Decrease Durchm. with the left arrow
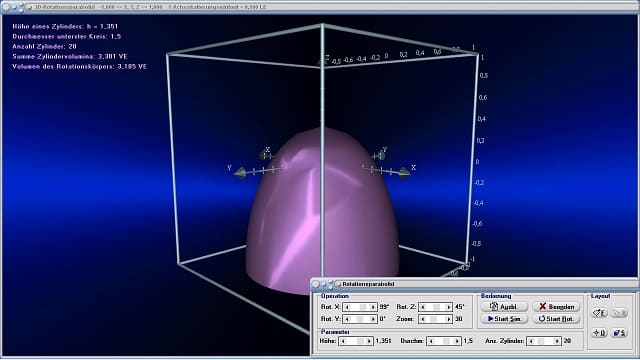 point(431,341)
